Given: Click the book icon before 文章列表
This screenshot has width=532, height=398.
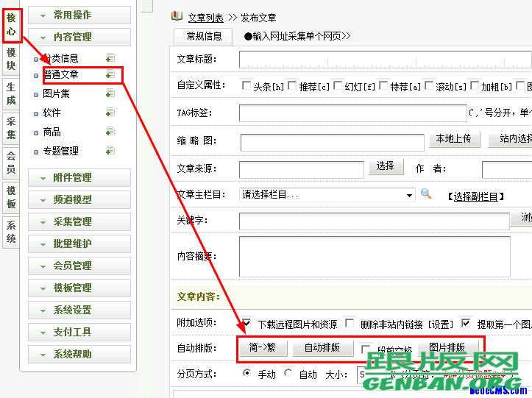Looking at the screenshot, I should 177,16.
